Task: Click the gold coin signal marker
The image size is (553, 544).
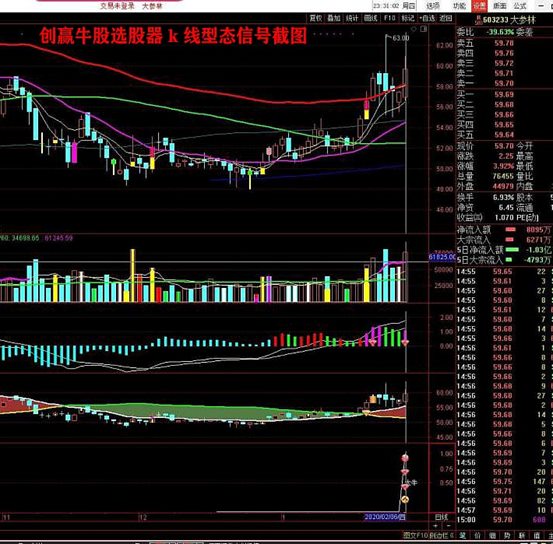Action: tap(405, 499)
